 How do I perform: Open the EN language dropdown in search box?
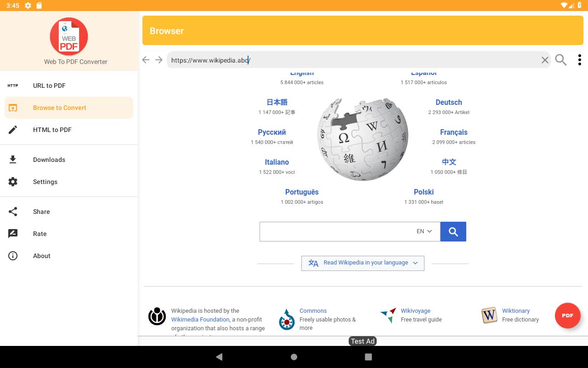[x=424, y=231]
